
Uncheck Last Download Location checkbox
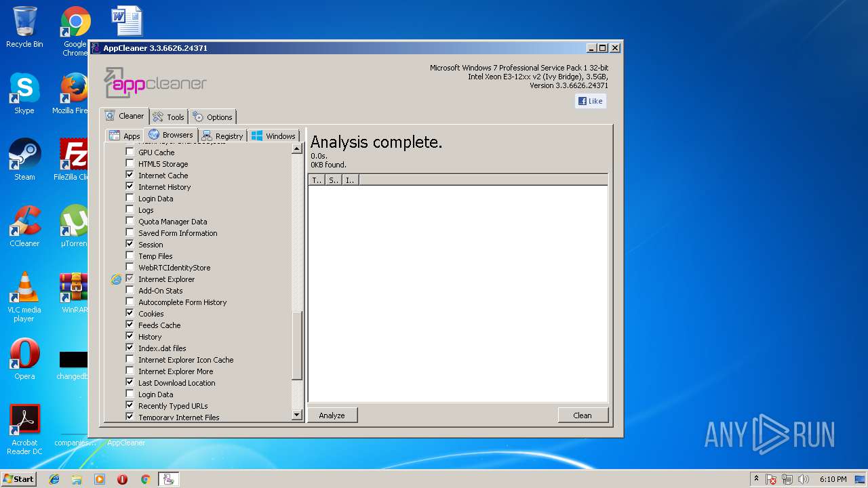point(130,383)
